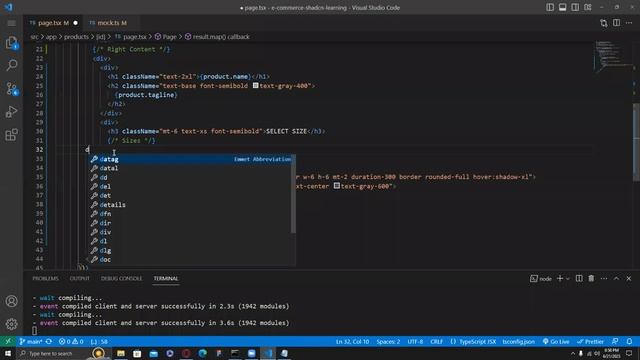Screen dimensions: 640x360
Task: Change indentation via Spaces: 2
Action: coord(388,342)
